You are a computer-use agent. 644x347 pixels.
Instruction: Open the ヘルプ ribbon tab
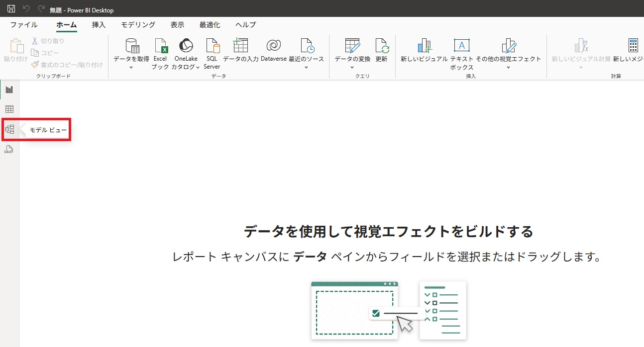(246, 25)
